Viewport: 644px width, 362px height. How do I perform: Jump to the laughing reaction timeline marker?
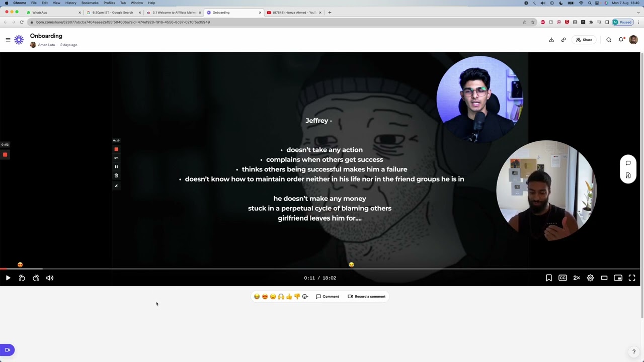point(351,264)
